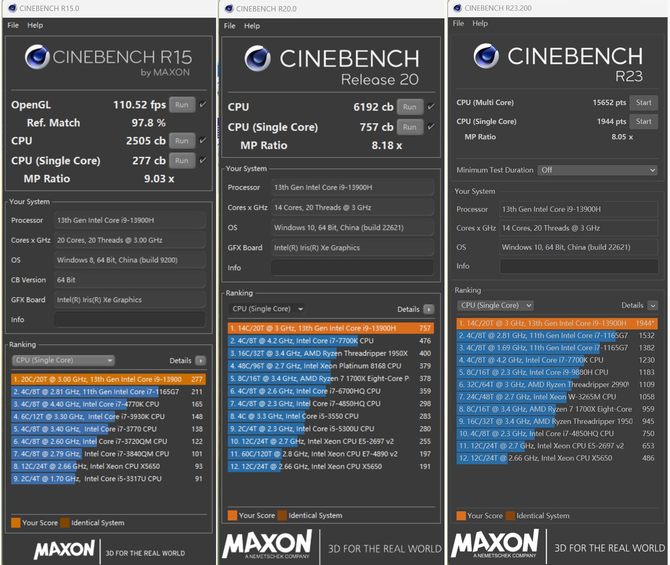
Task: Click the Cinebench R23 title bar app icon
Action: coord(458,8)
